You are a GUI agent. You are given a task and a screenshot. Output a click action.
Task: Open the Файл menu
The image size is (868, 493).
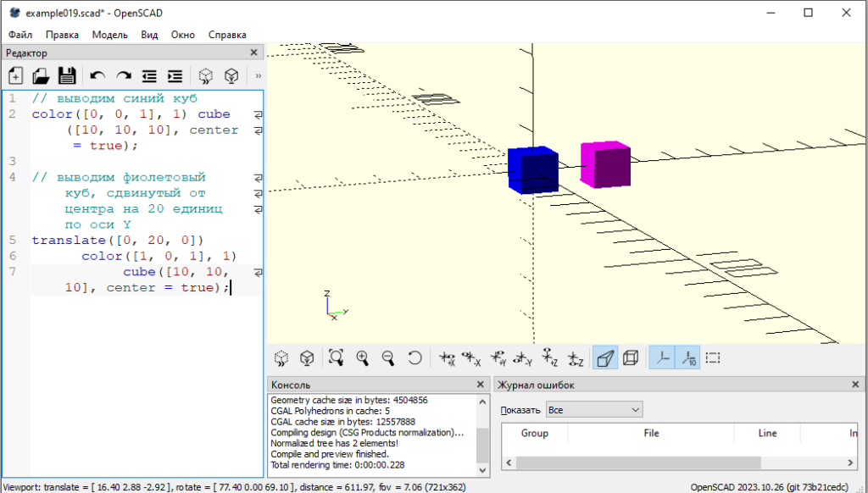tap(19, 35)
